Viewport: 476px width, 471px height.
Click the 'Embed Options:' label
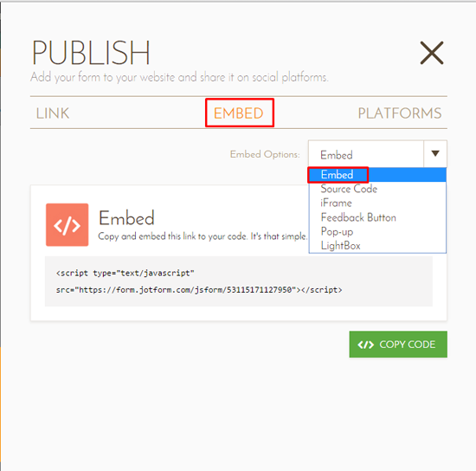pyautogui.click(x=265, y=154)
